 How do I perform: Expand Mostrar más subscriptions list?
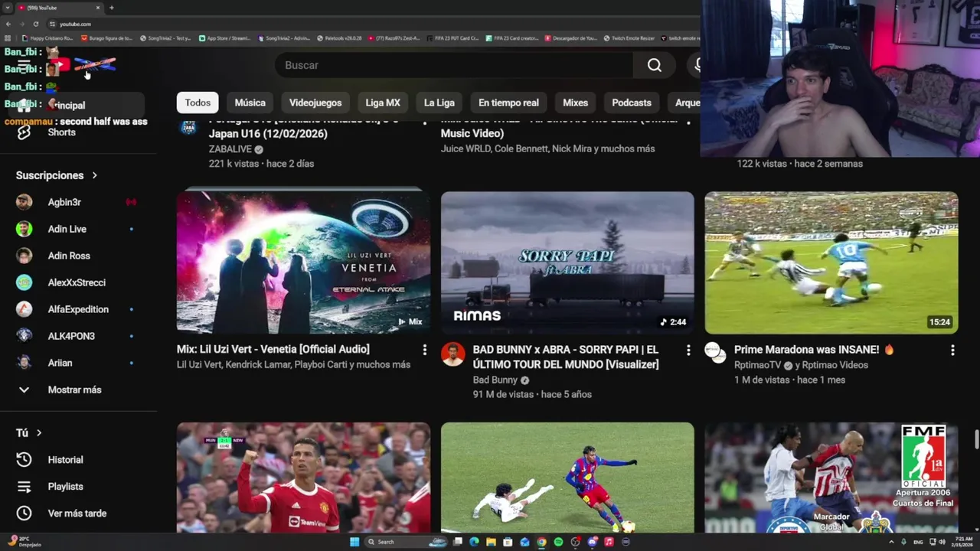(x=74, y=390)
